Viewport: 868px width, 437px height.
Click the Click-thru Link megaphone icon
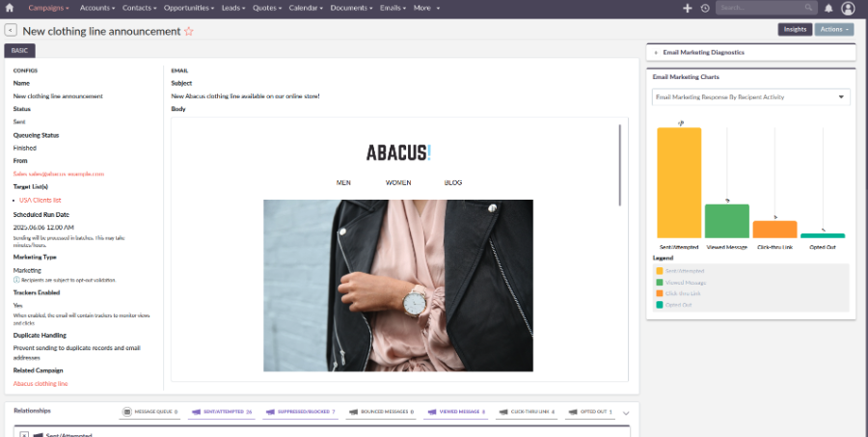(503, 412)
